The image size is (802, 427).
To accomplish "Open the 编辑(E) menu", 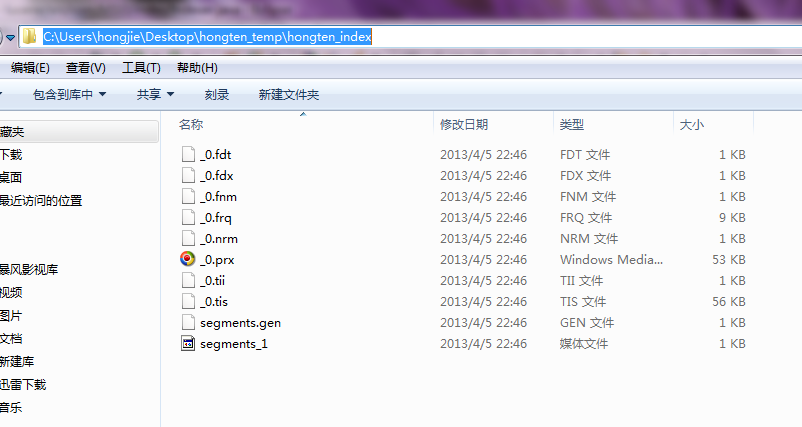I will coord(30,68).
